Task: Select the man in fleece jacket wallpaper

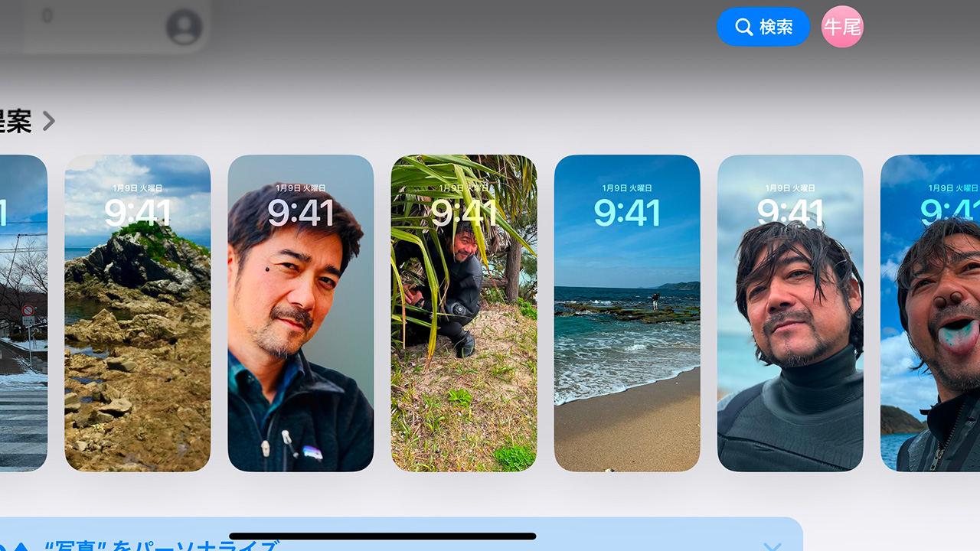Action: pyautogui.click(x=301, y=313)
